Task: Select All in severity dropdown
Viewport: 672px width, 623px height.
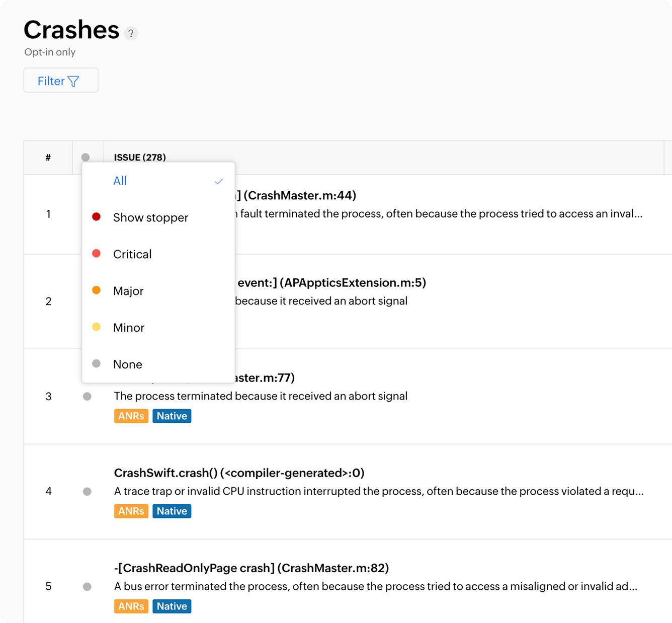Action: (120, 181)
